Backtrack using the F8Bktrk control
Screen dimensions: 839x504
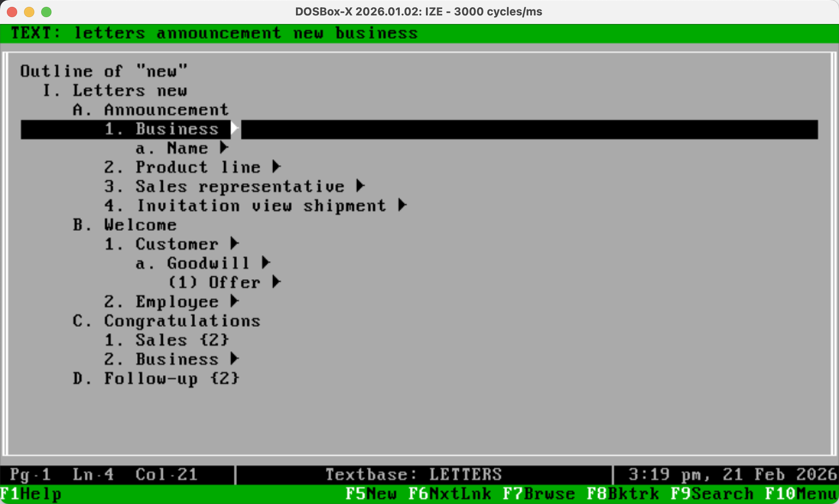pos(622,494)
